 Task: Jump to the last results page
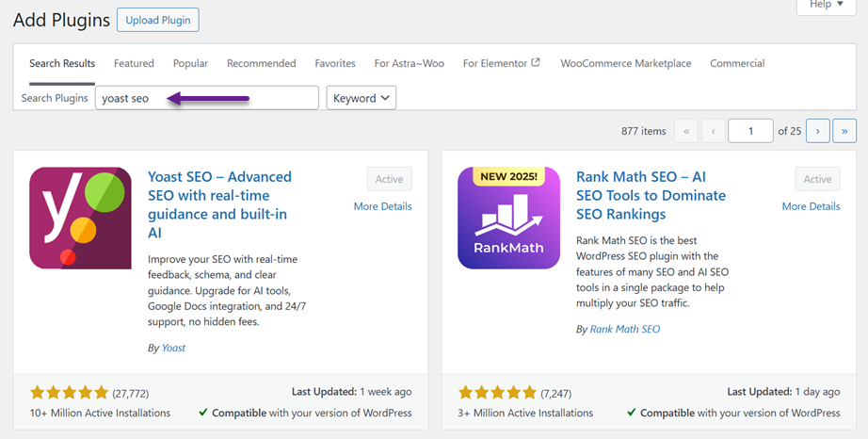pyautogui.click(x=844, y=131)
